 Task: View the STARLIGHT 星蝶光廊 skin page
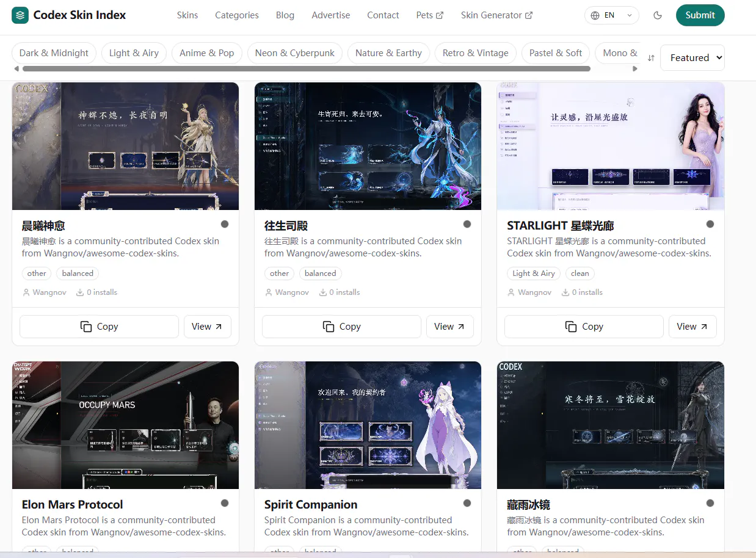[692, 327]
